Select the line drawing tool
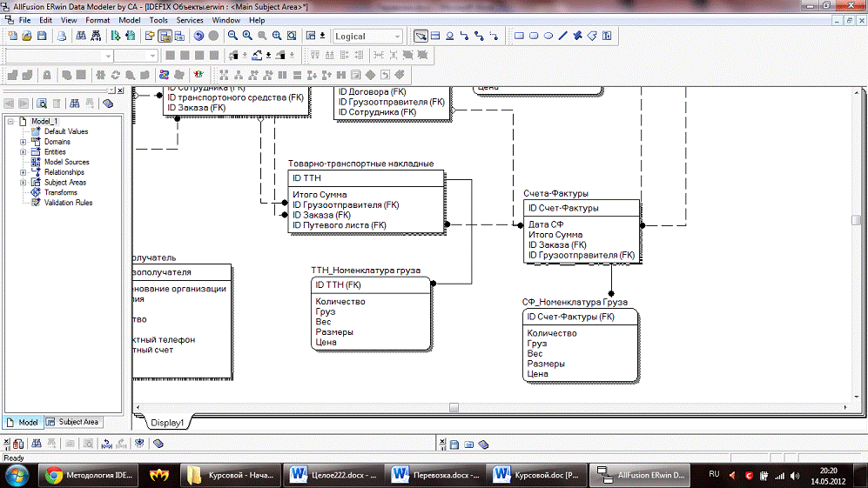 tap(562, 37)
